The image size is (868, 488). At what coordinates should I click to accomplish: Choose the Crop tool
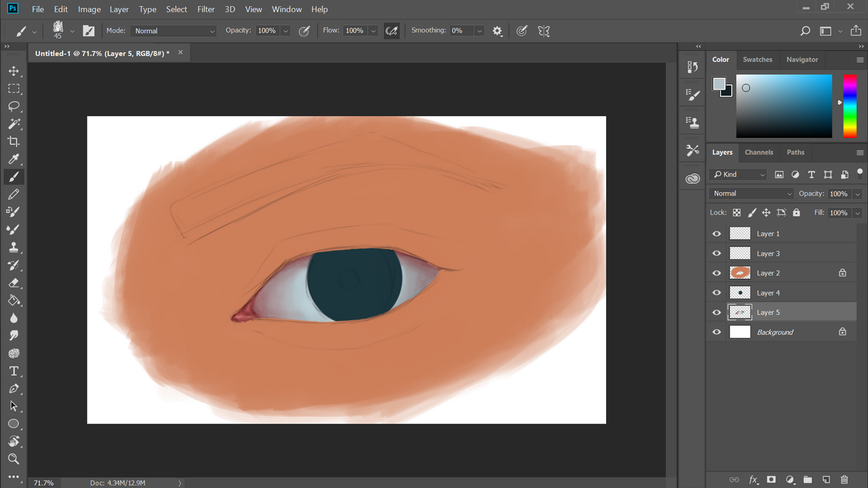point(14,142)
